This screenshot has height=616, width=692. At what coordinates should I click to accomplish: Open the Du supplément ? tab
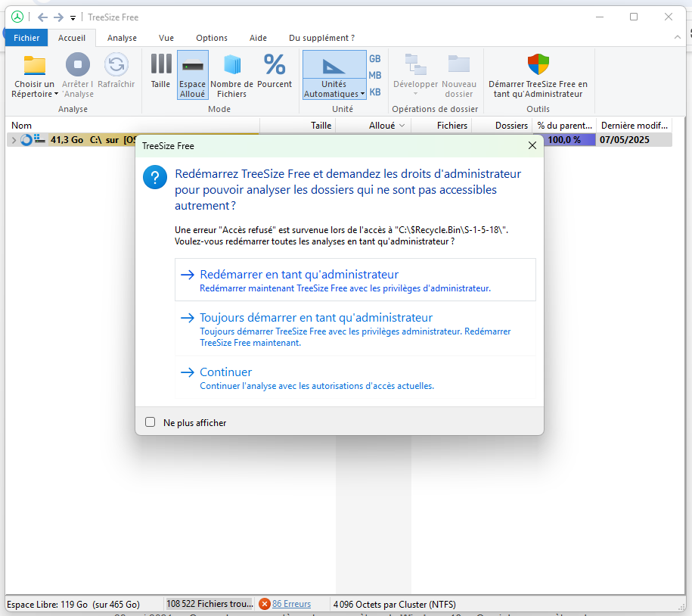(321, 38)
